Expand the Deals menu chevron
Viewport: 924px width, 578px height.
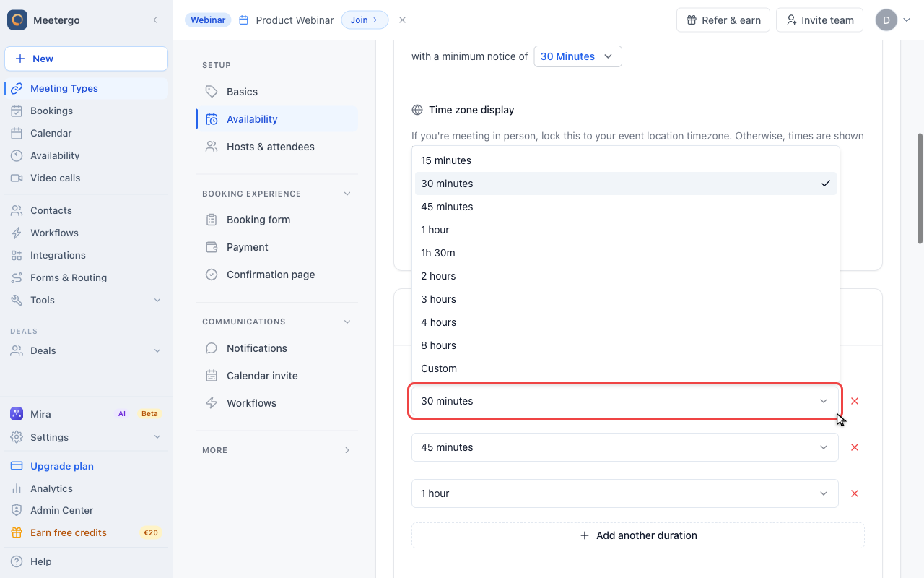point(157,350)
